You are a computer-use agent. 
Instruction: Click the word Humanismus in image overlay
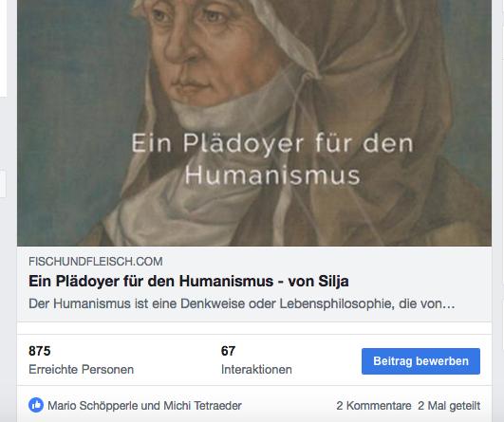click(272, 175)
